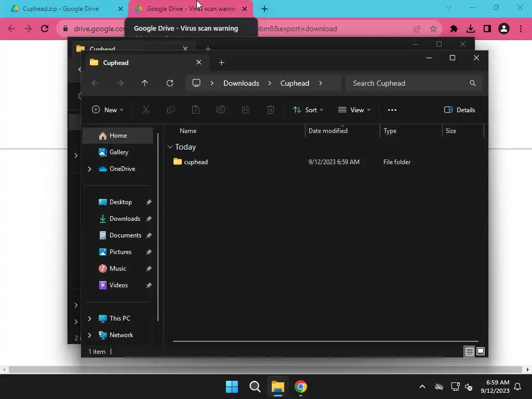
Task: Show hidden system tray icons chevron
Action: tap(422, 387)
